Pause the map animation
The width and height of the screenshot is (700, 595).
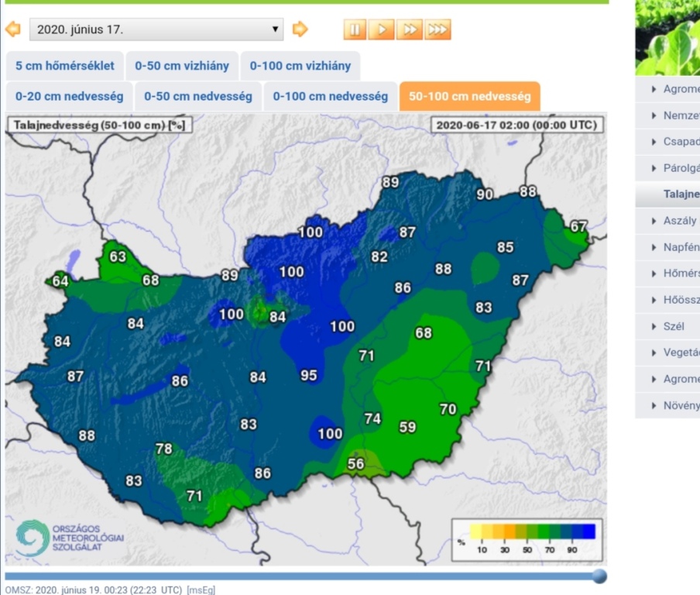(x=355, y=29)
